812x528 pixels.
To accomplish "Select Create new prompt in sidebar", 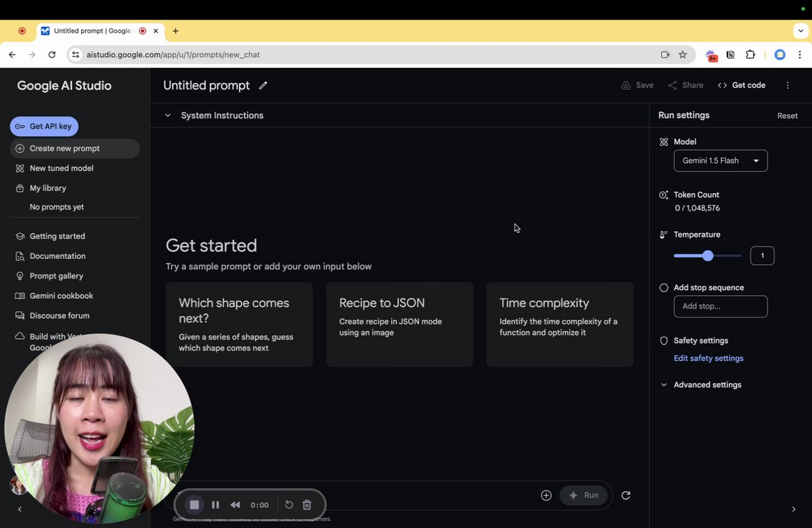I will [75, 148].
